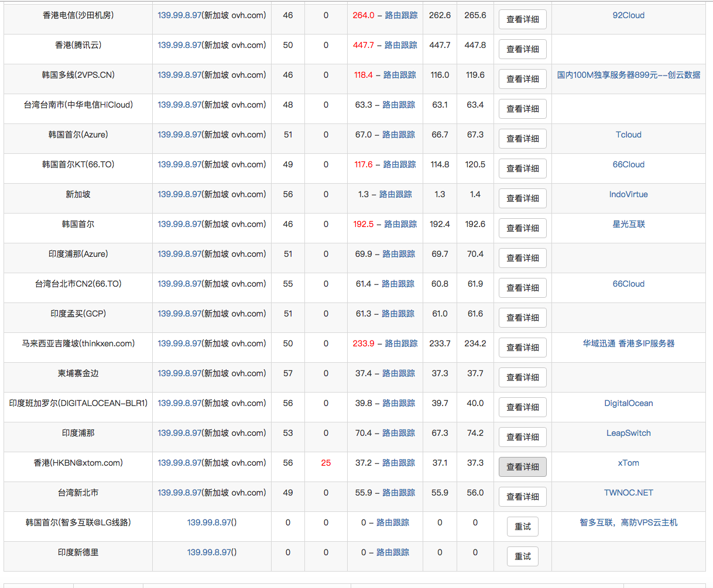Click 查看详细 button in 香港(HKBN@xtom.com) row
The height and width of the screenshot is (588, 713).
coord(522,467)
